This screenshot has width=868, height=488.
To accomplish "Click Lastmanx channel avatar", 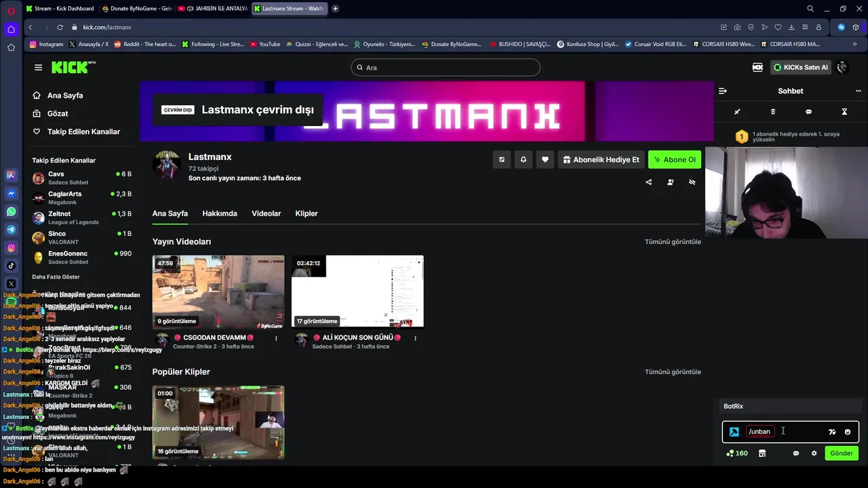I will point(166,165).
